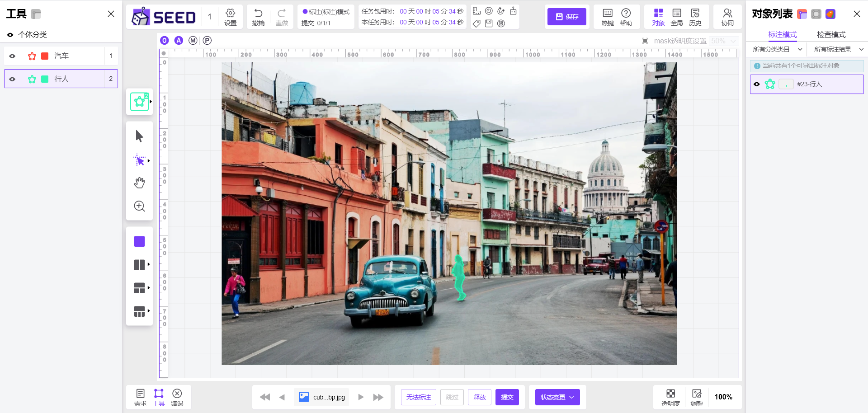
Task: Open 需求 requirements document
Action: [x=140, y=398]
